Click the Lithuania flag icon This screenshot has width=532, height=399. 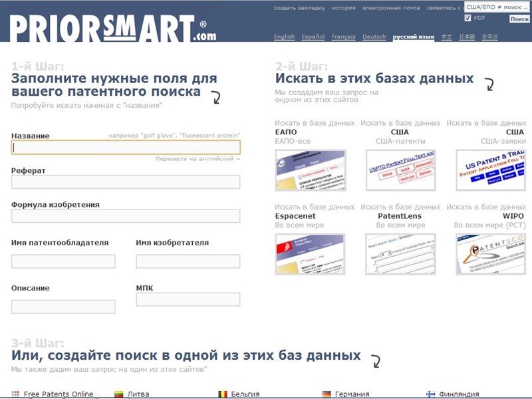point(119,394)
